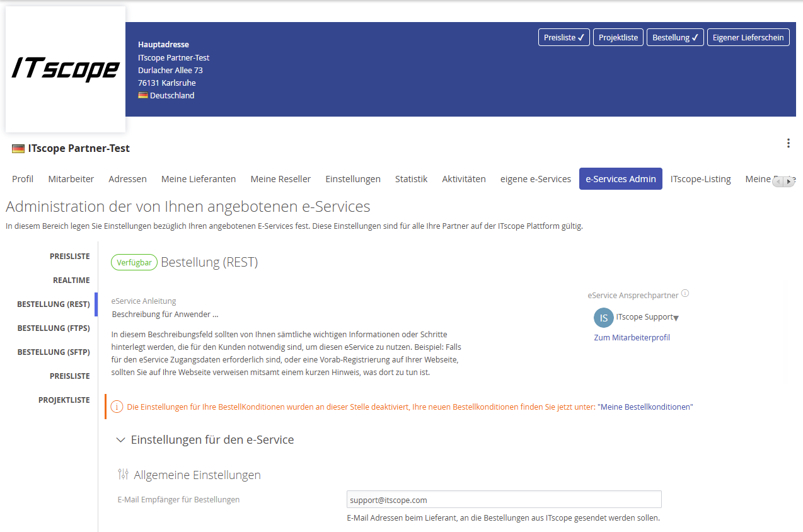Screen dimensions: 803x532
Task: Select PROJEKTLISTE in the sidebar
Action: tap(64, 400)
